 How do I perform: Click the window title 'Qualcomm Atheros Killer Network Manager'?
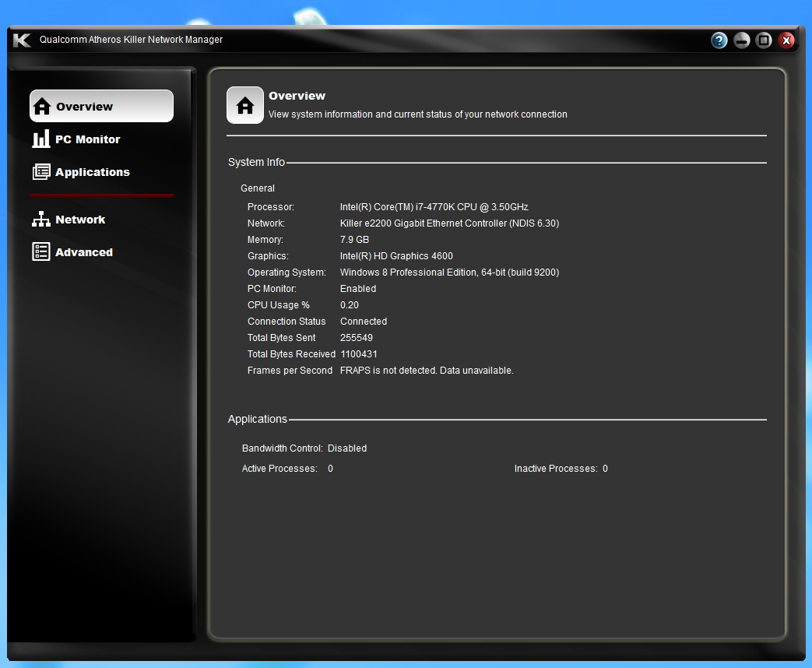(x=131, y=40)
